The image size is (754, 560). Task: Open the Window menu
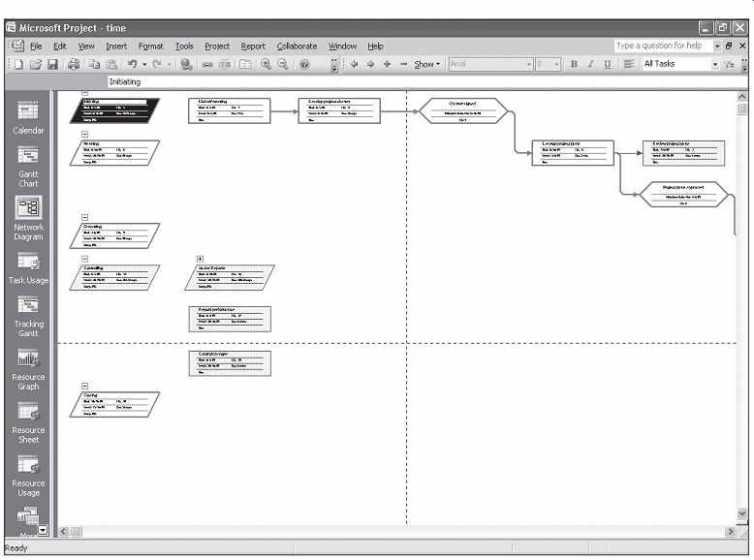pos(342,47)
